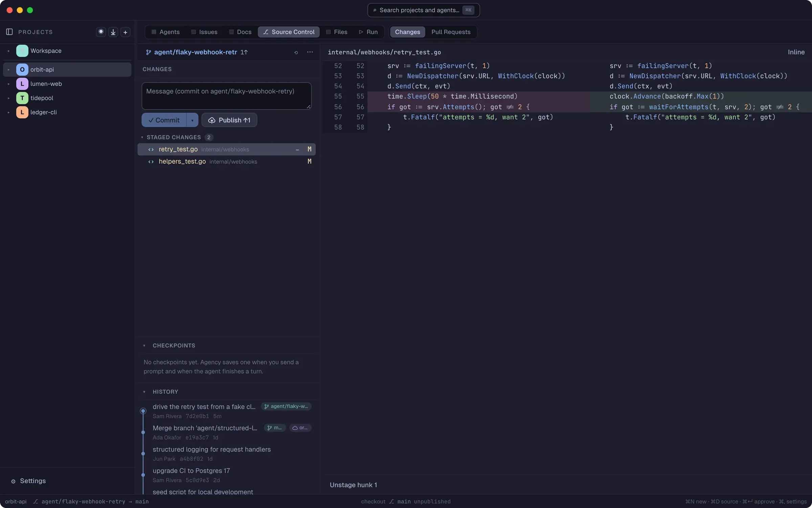Switch to the Agents tab

tap(165, 32)
